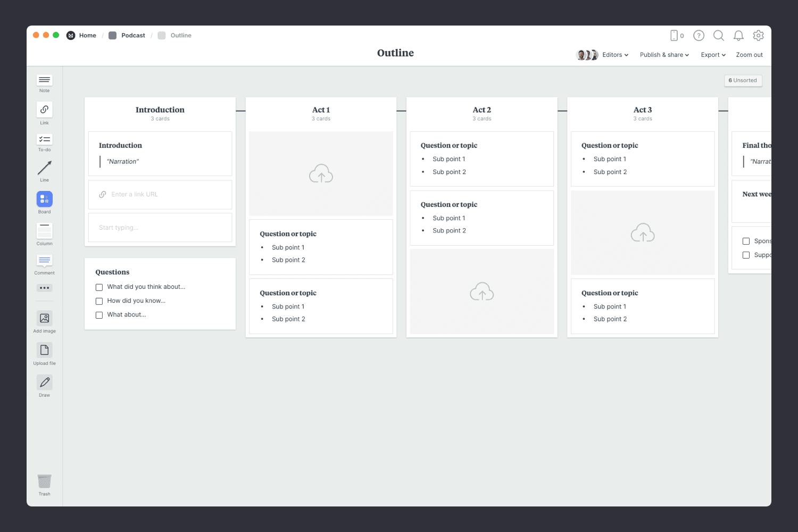Open the Export dropdown menu

pyautogui.click(x=713, y=55)
